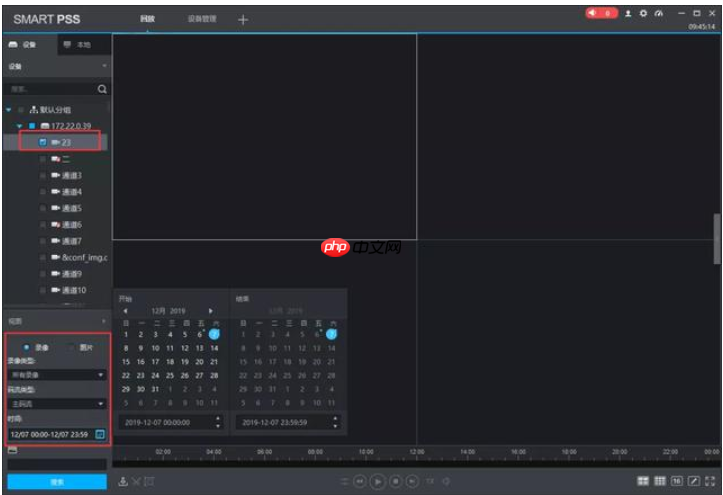723x495 pixels.
Task: Click the 06:00 mark on timeline
Action: (x=265, y=452)
